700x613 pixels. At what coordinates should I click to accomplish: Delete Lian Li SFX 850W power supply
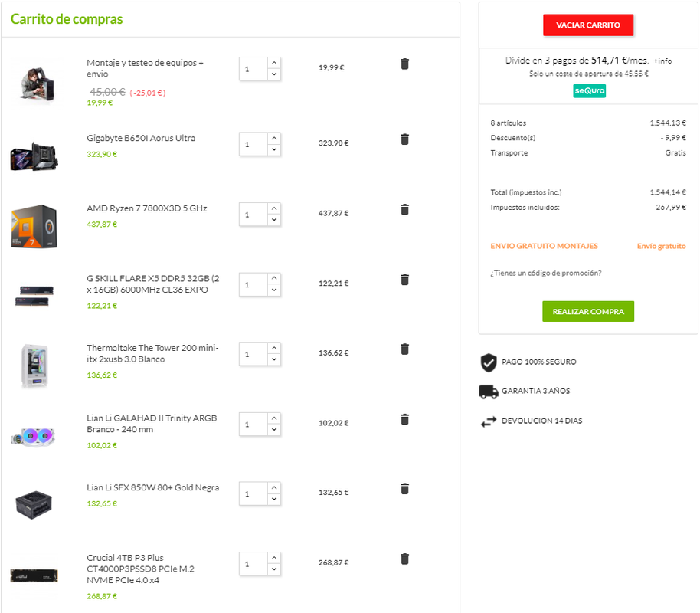(404, 489)
